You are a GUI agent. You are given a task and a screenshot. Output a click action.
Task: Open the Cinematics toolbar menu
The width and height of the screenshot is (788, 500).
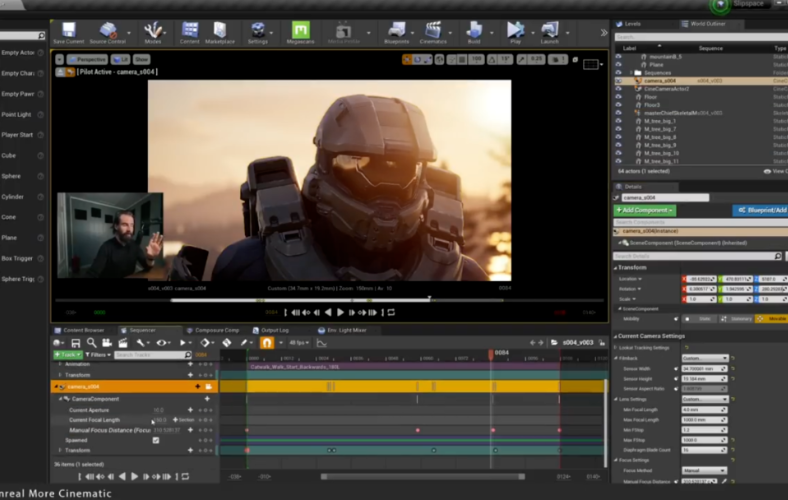(x=434, y=31)
